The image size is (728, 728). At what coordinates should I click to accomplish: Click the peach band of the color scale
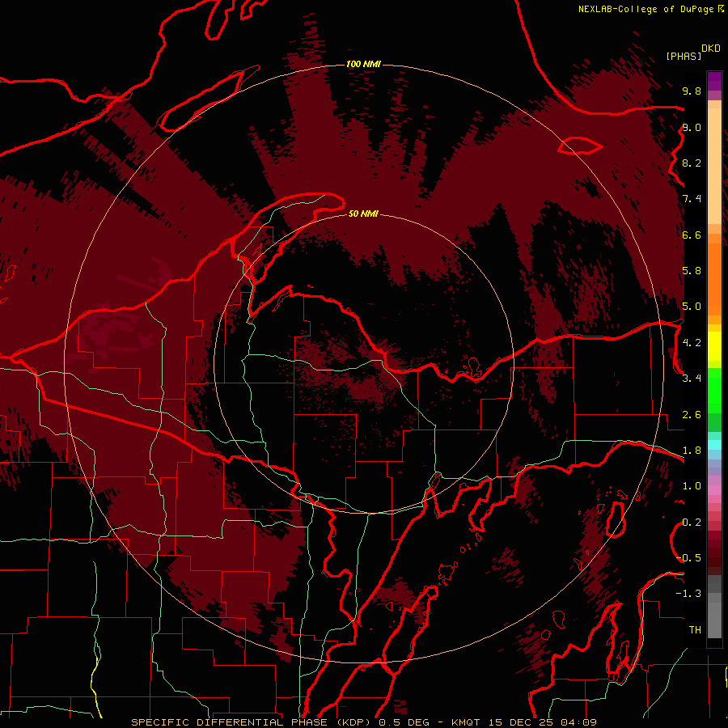coord(714,167)
